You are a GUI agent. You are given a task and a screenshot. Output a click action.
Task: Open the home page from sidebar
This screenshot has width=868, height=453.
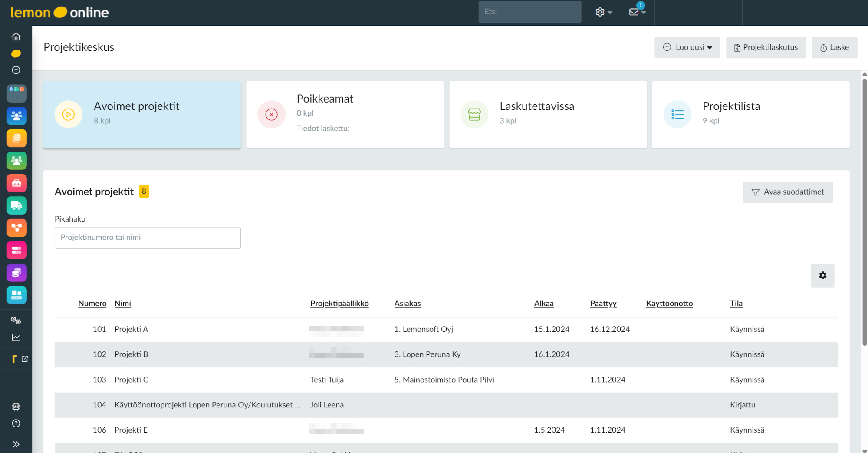click(x=16, y=36)
